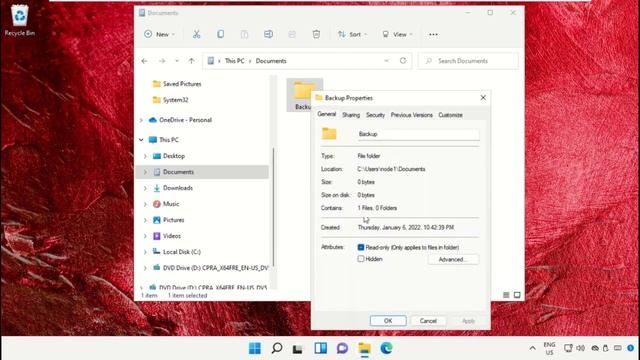Open Widgets on taskbar
Viewport: 640px width, 360px height.
[x=320, y=348]
